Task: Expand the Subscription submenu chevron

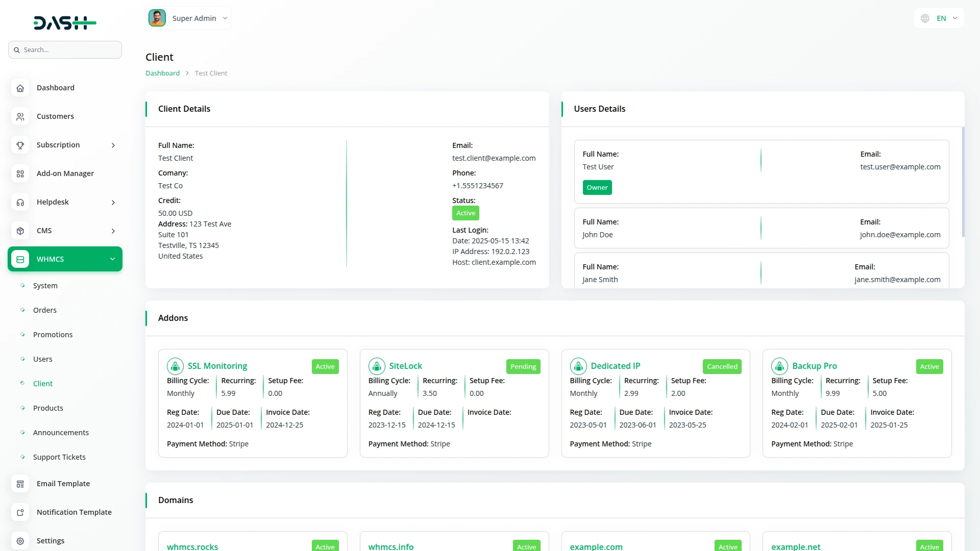Action: [113, 145]
